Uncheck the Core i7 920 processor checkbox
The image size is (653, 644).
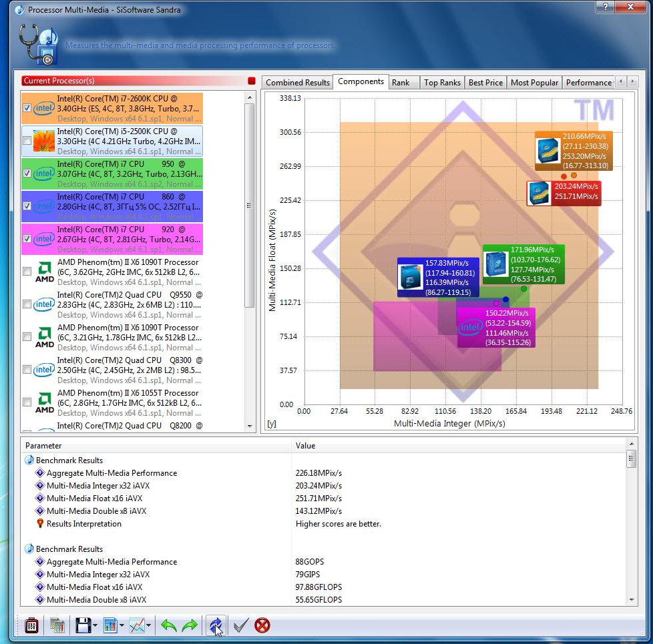[27, 238]
